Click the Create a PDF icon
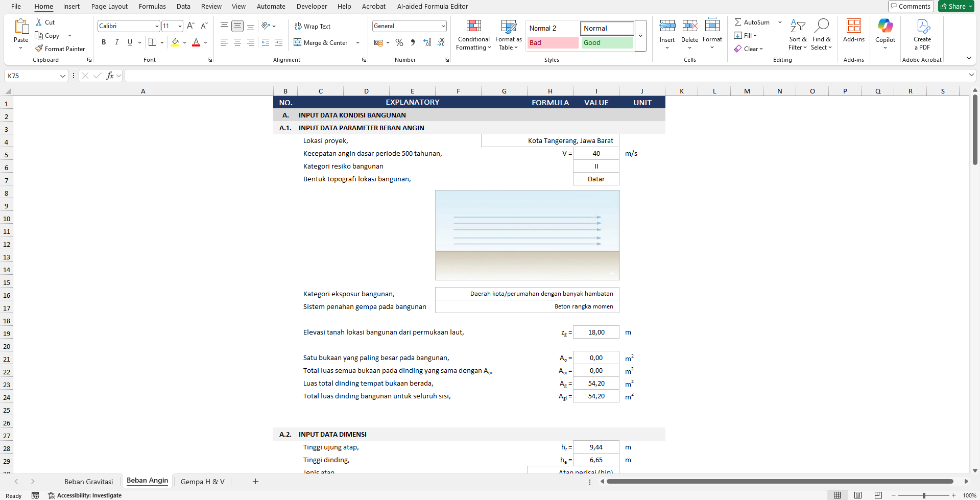 coord(922,27)
